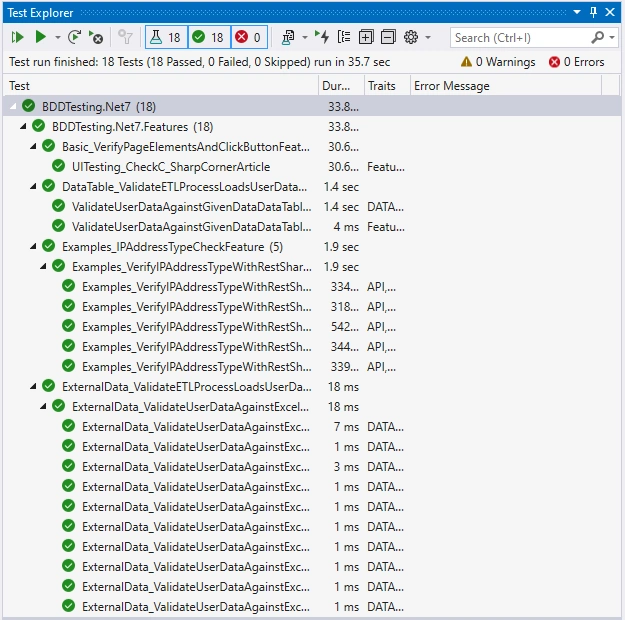Click Collapse All icon
This screenshot has height=620, width=625.
click(388, 37)
